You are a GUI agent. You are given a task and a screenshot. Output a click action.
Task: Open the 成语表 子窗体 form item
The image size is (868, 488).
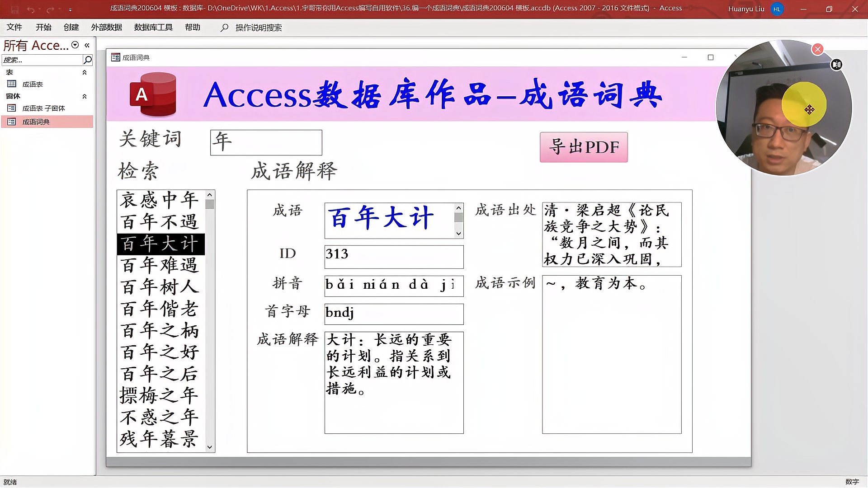click(47, 108)
